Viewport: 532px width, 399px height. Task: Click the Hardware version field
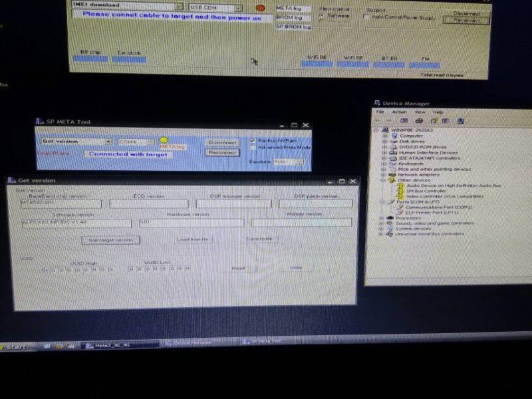click(192, 223)
